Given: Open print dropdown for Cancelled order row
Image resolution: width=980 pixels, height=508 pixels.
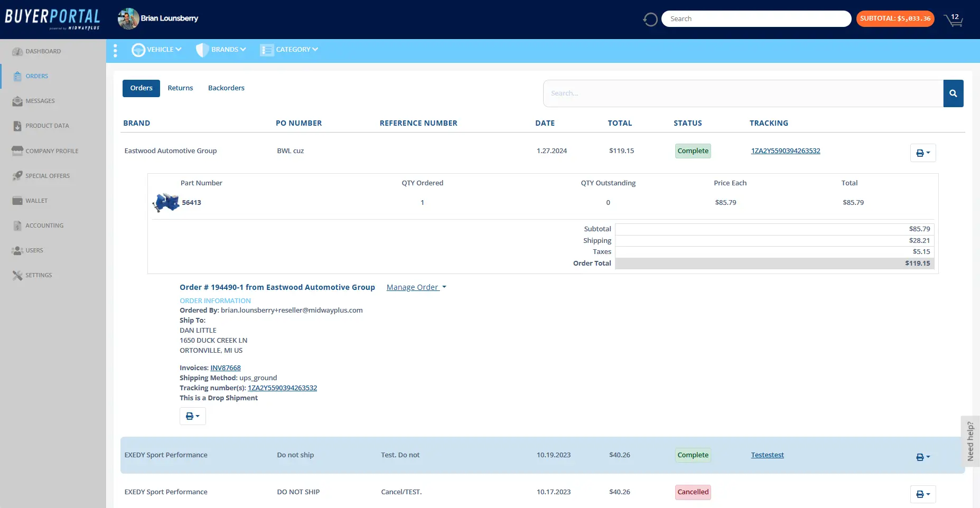Looking at the screenshot, I should pos(923,494).
